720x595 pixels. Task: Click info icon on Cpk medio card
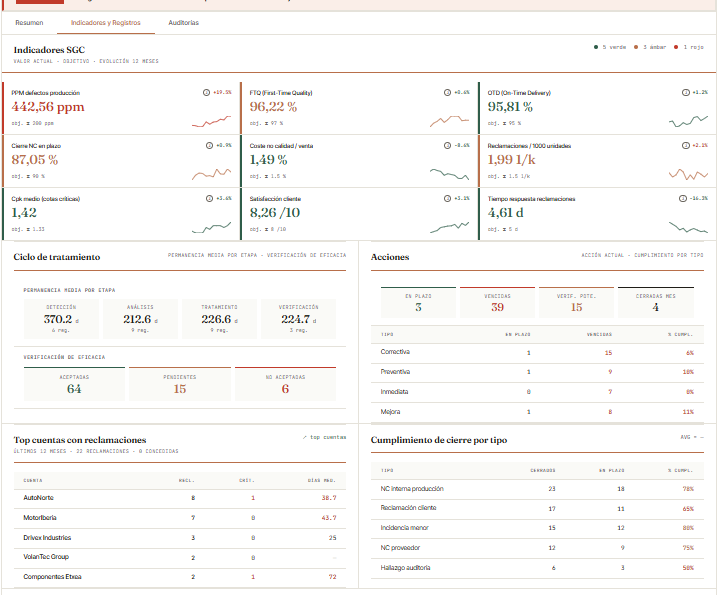(x=209, y=198)
